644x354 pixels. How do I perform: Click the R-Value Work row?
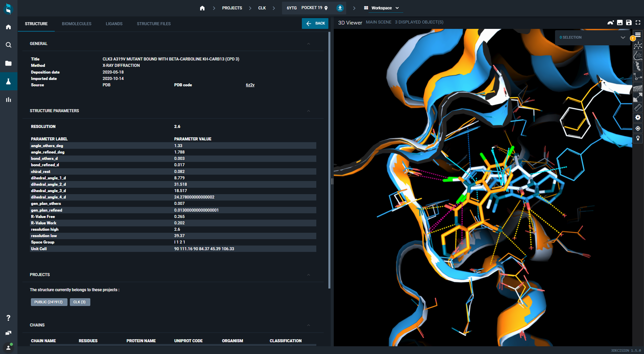pyautogui.click(x=173, y=223)
